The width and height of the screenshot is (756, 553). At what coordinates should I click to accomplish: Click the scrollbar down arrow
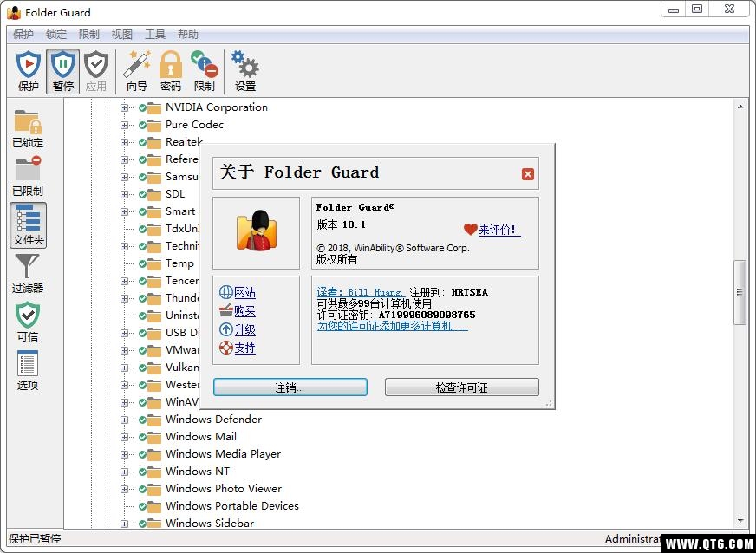(x=740, y=521)
